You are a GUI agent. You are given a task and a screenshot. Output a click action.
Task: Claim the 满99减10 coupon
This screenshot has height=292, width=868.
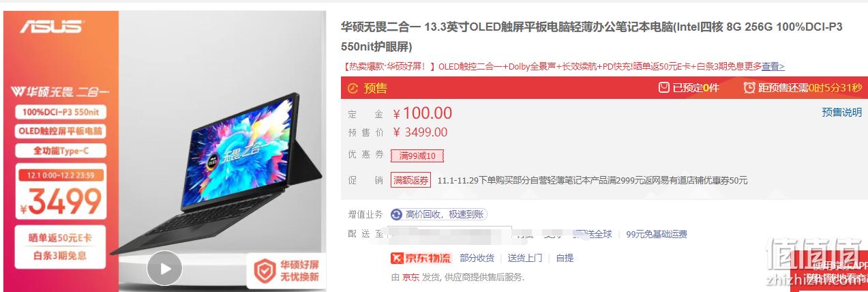pyautogui.click(x=417, y=156)
